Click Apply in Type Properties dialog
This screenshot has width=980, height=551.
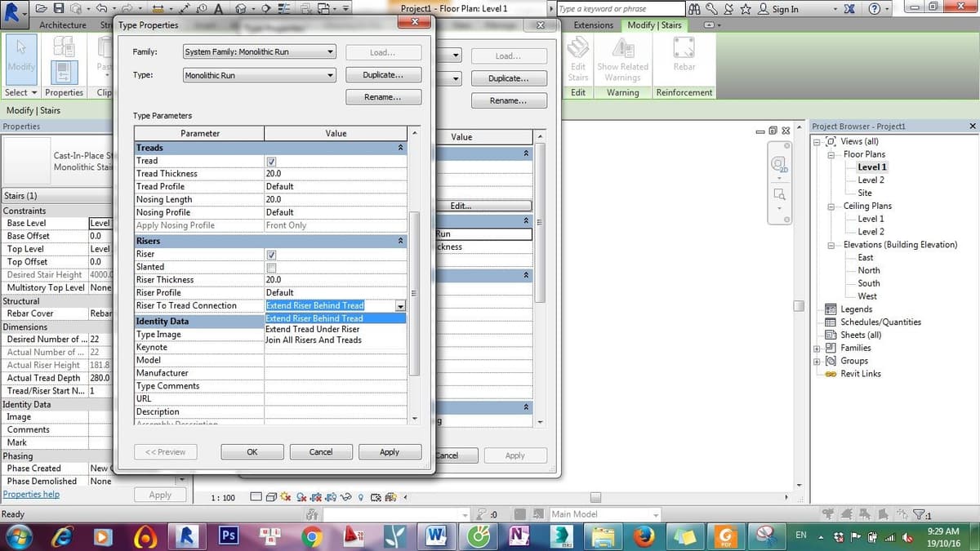pos(390,451)
